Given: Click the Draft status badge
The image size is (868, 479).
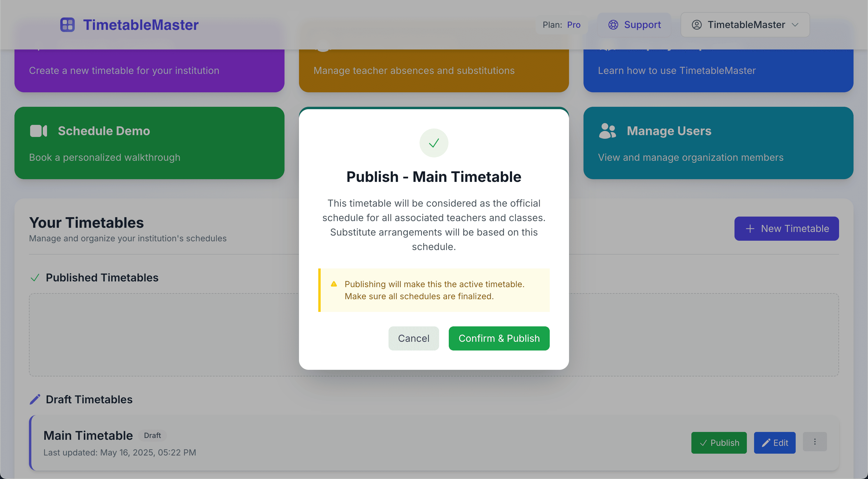Looking at the screenshot, I should coord(152,436).
